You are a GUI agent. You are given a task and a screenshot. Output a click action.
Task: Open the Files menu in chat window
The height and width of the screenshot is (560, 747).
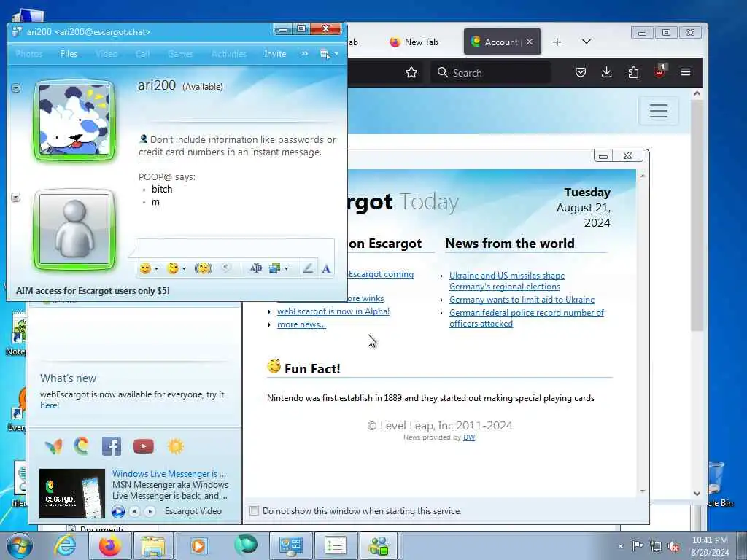point(69,54)
